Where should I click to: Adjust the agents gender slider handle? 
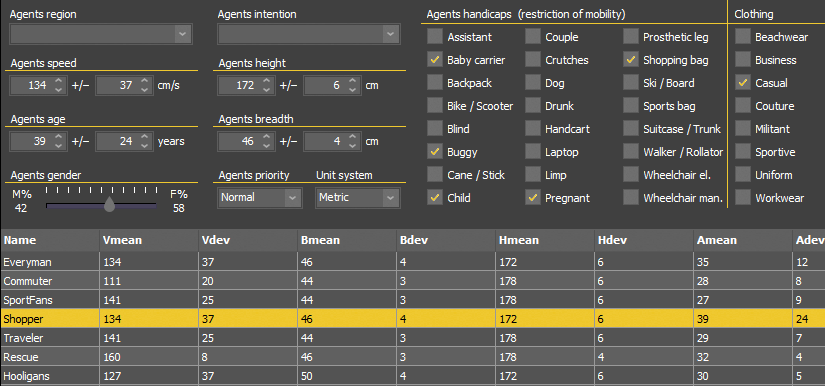point(109,204)
